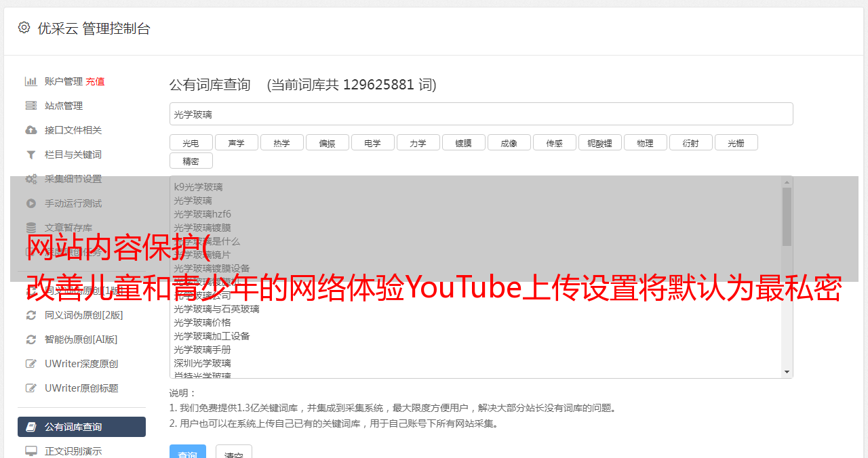Open 账户管理 via its bar chart icon
This screenshot has height=458, width=868.
[x=31, y=81]
